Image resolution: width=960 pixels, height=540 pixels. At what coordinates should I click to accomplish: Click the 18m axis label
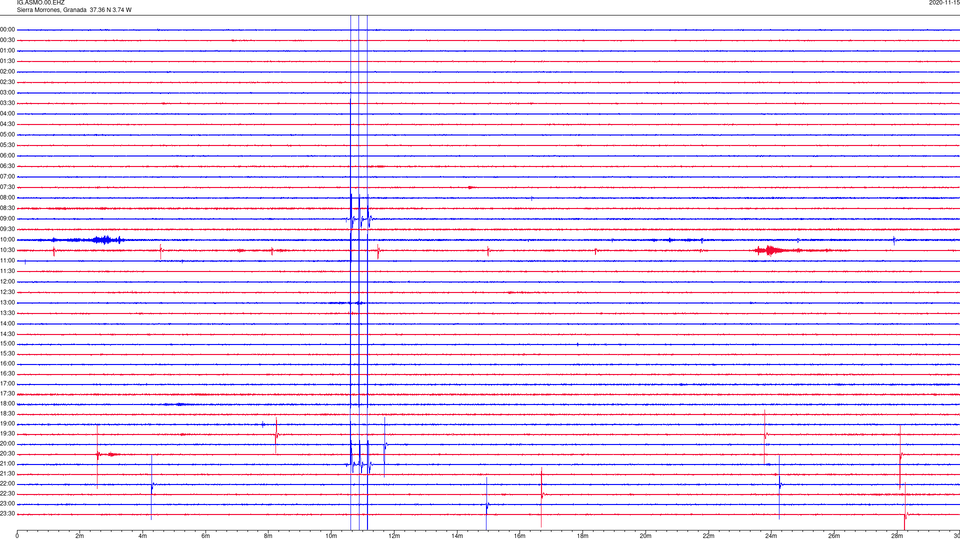click(x=582, y=536)
